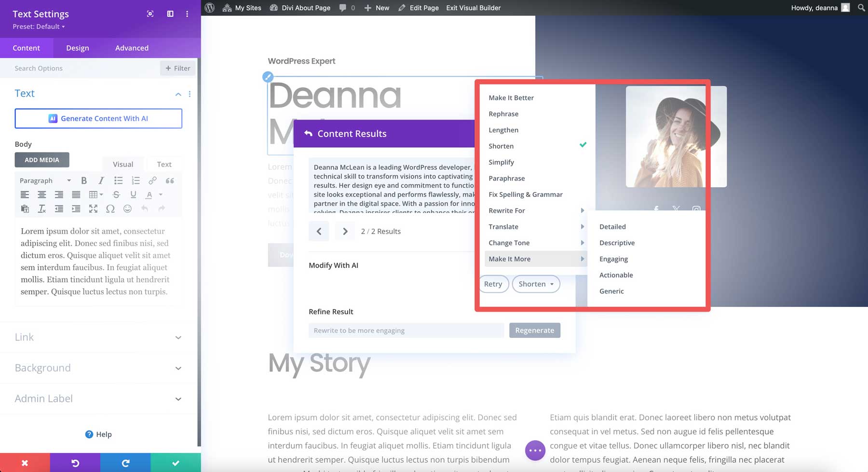The width and height of the screenshot is (868, 472).
Task: Open the text color swatch dropdown
Action: click(161, 194)
